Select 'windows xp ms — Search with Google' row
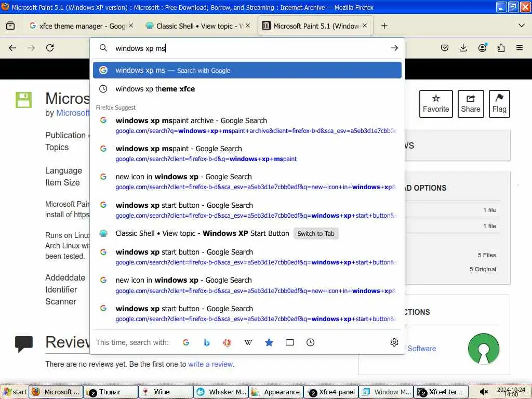Screen dimensions: 532x399 pos(247,70)
